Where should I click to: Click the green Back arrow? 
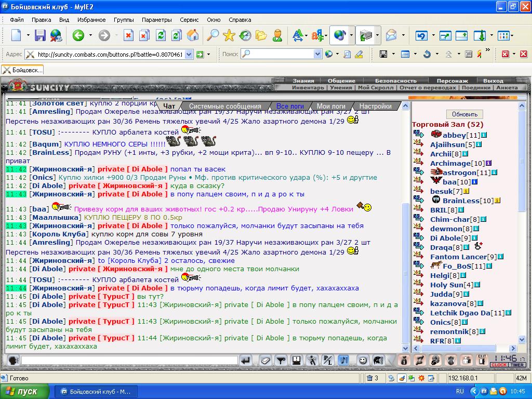coord(78,35)
